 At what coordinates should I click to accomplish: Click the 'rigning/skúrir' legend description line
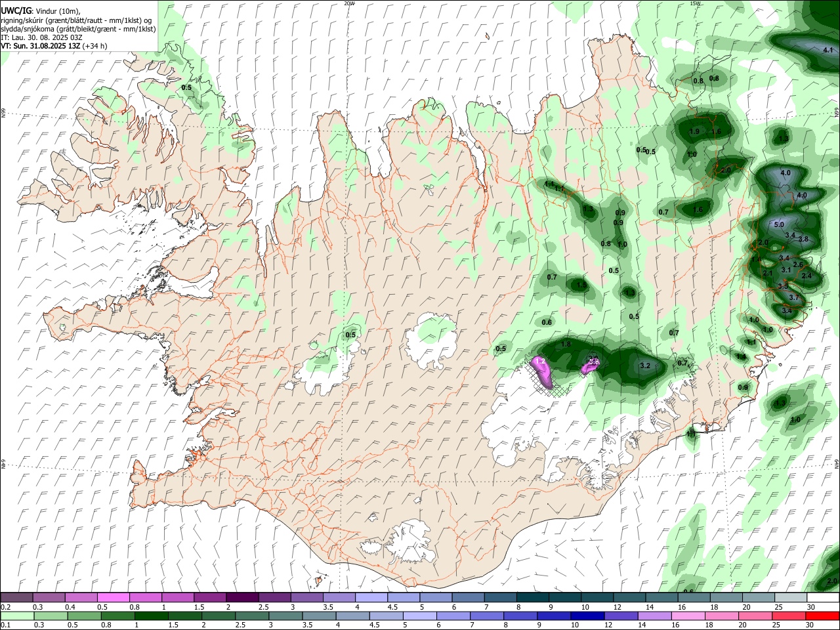[x=77, y=20]
